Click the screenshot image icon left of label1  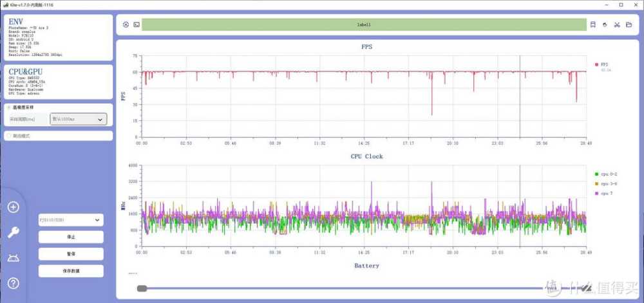tap(137, 24)
